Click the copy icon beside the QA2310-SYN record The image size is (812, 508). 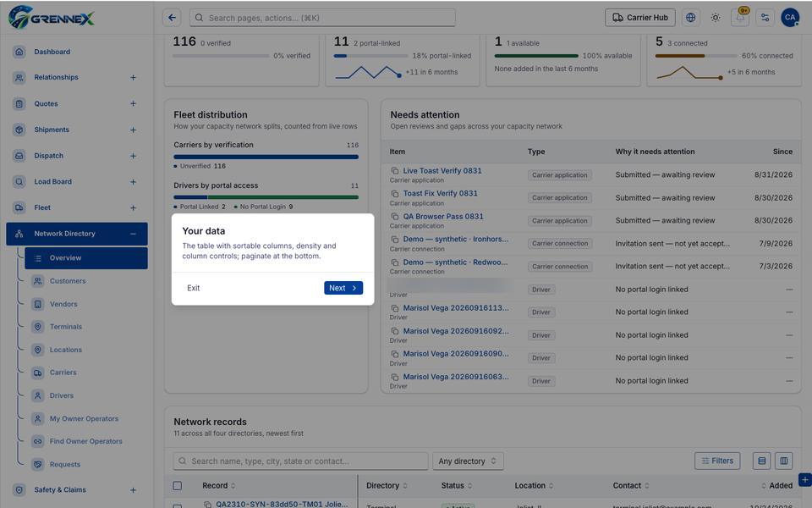pos(208,505)
